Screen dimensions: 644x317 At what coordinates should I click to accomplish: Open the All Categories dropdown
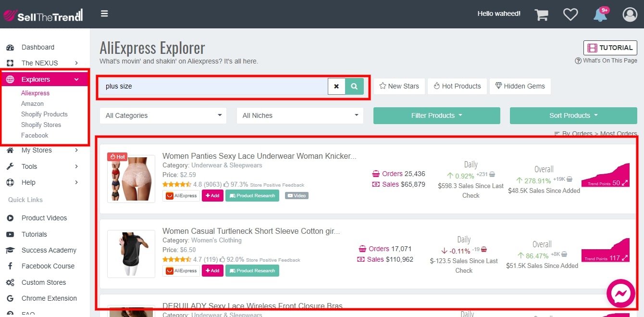162,115
